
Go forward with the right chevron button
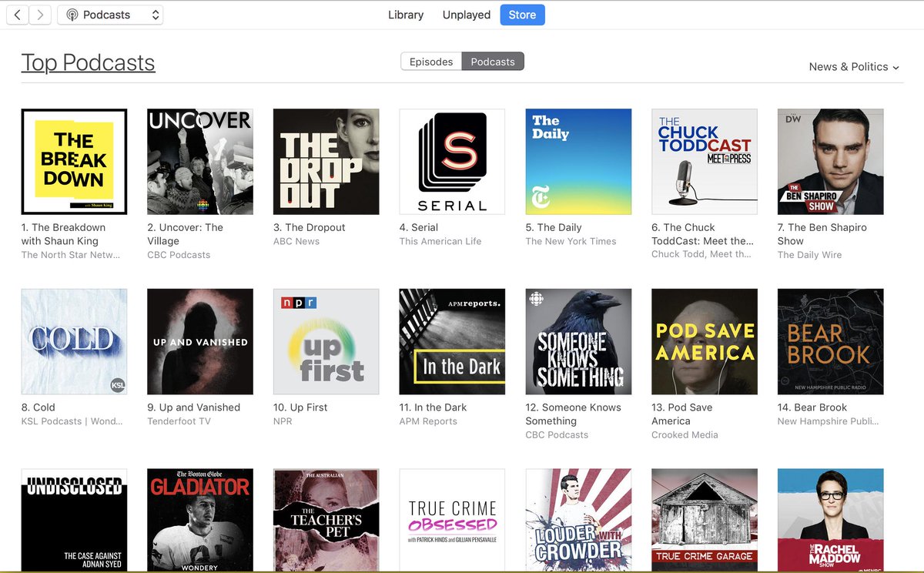(x=40, y=15)
